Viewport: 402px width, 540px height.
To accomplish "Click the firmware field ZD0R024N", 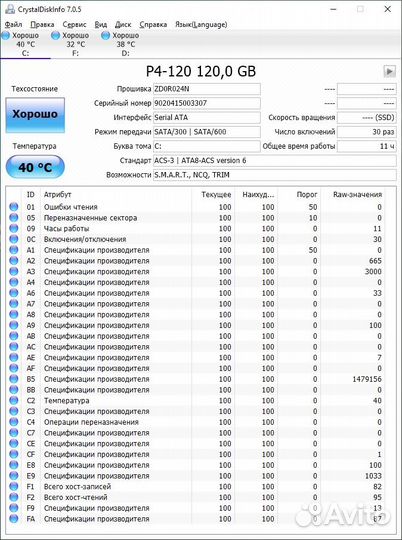I will (207, 89).
